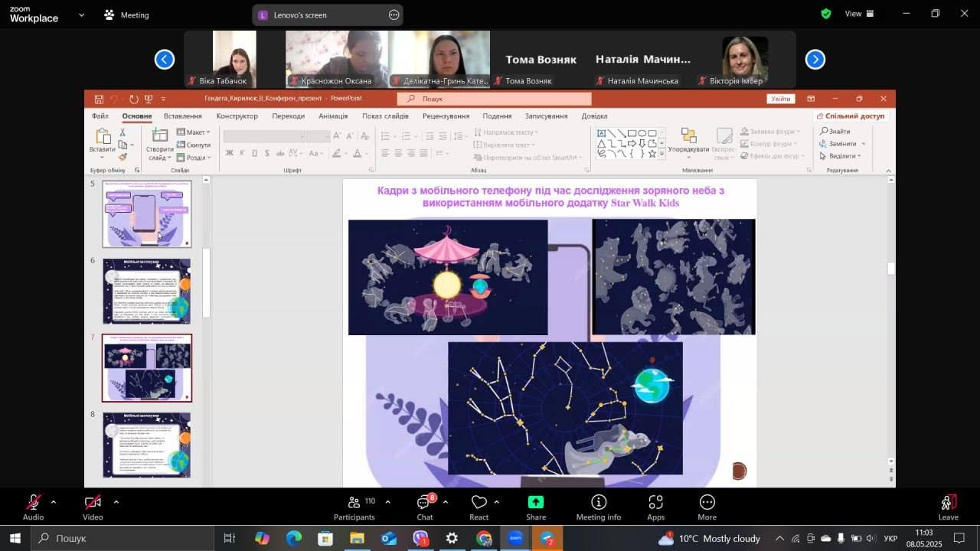Show next participants with right arrow
Screen dimensions: 980x551
(815, 59)
